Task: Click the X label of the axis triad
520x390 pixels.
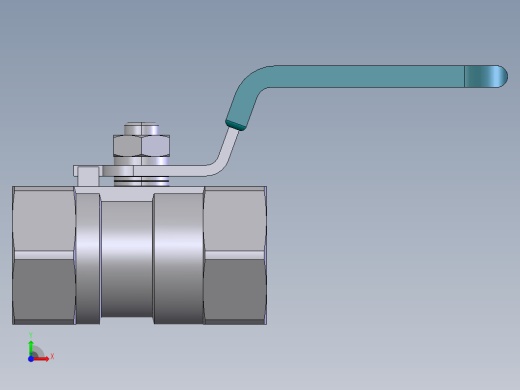Action: click(52, 357)
